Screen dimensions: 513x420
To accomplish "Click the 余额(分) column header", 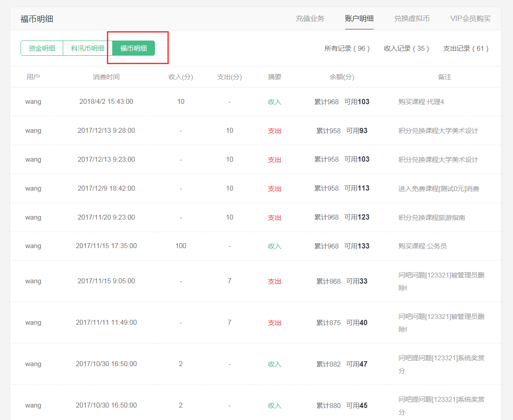I will pyautogui.click(x=342, y=77).
